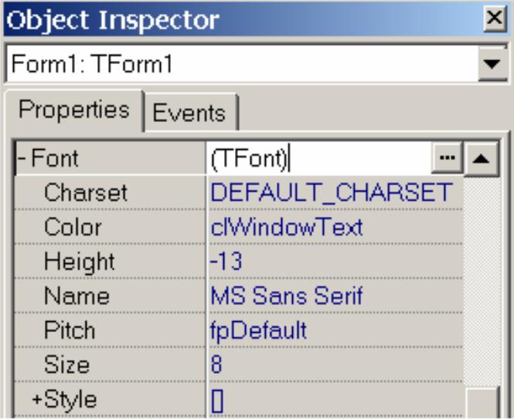Open the font editor ellipsis button
Screen dimensions: 514x420
click(x=447, y=158)
